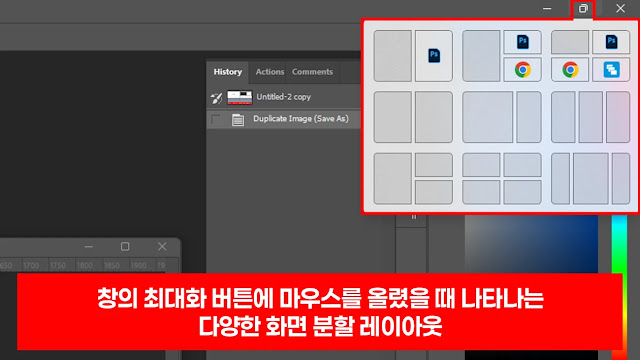Click the restore/maximize button showing snap layouts

(x=583, y=9)
